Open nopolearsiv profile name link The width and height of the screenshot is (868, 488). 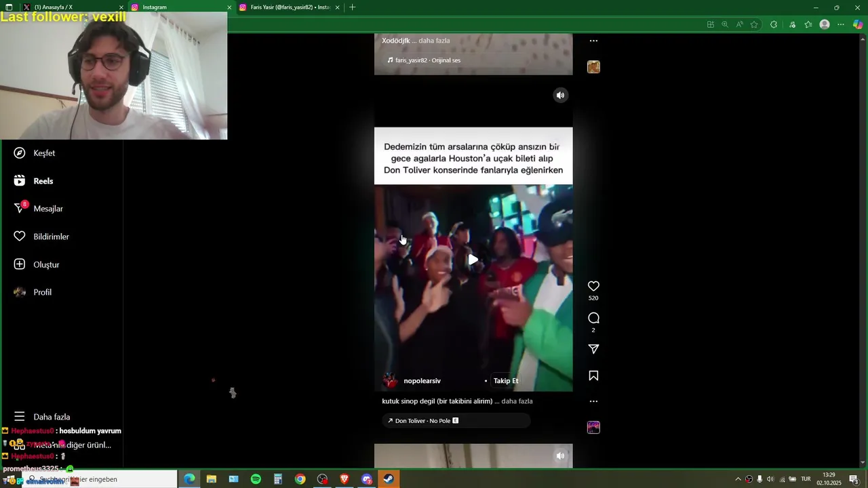(x=422, y=381)
